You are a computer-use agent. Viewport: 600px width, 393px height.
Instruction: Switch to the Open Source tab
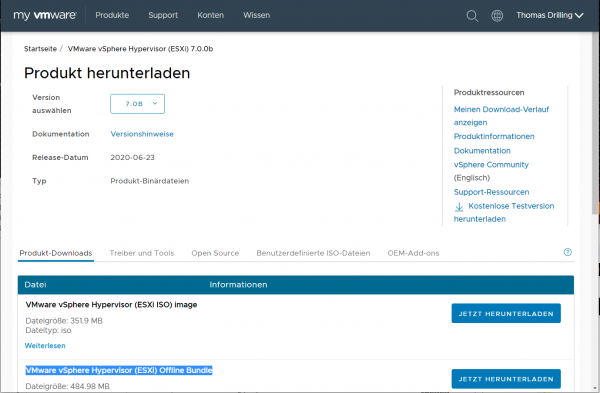(215, 253)
